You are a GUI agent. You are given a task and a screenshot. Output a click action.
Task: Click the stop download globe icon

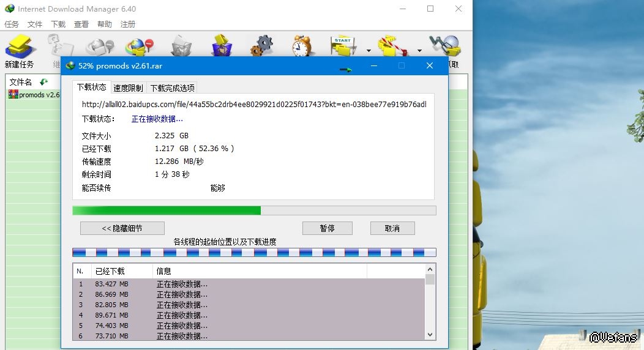point(100,46)
